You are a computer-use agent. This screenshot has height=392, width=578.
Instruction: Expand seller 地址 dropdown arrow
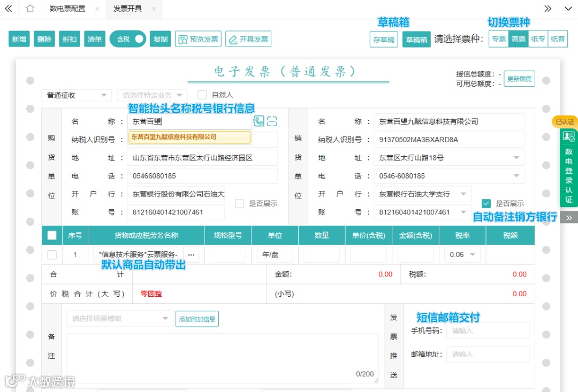pyautogui.click(x=516, y=158)
